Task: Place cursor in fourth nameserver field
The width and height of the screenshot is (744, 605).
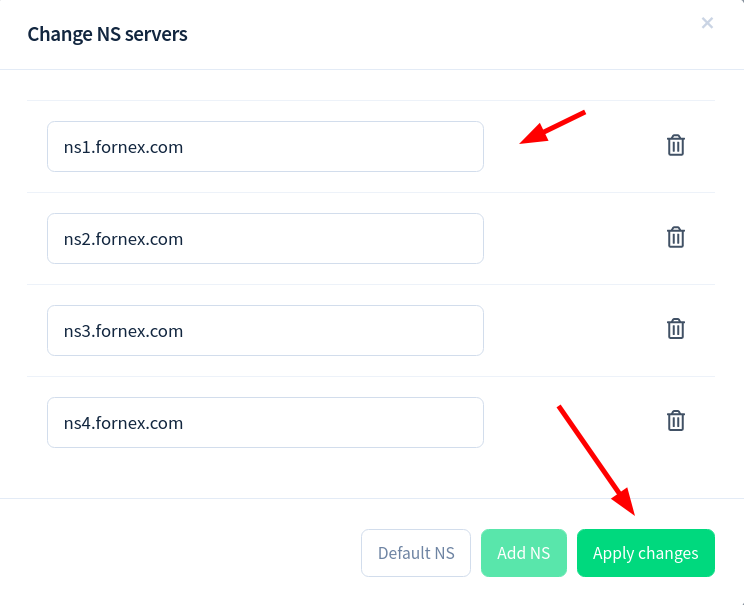Action: pos(265,423)
